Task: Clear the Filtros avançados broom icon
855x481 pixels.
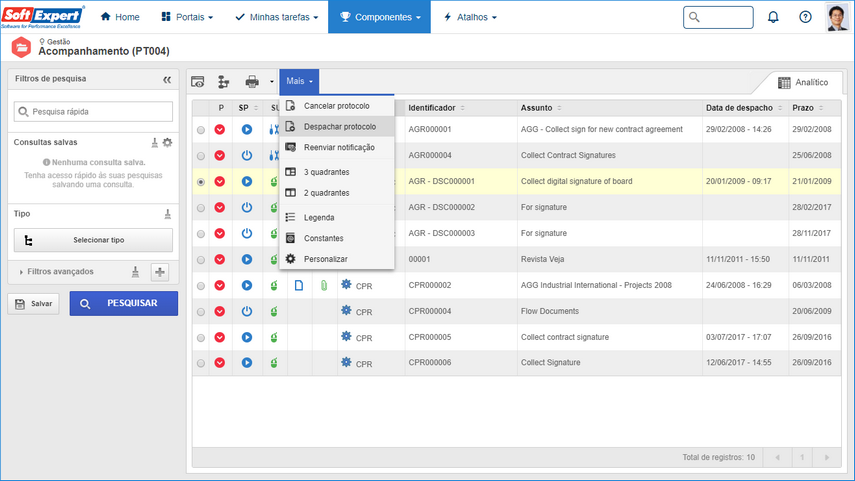Action: point(135,272)
